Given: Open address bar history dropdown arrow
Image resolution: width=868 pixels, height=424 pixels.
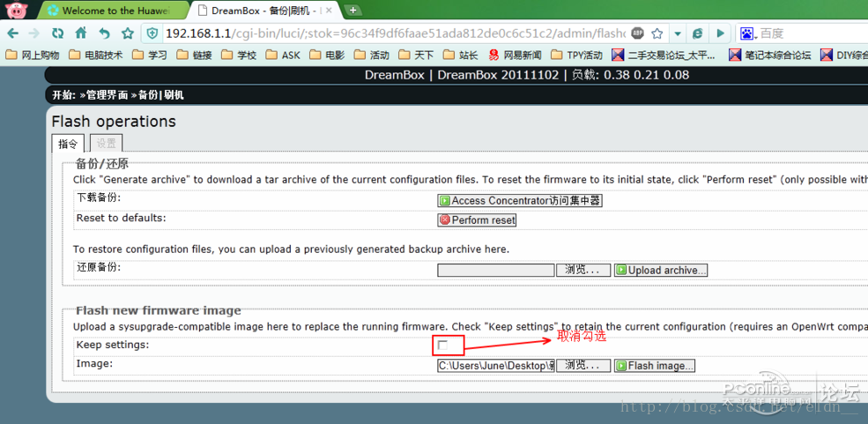Looking at the screenshot, I should click(x=677, y=33).
